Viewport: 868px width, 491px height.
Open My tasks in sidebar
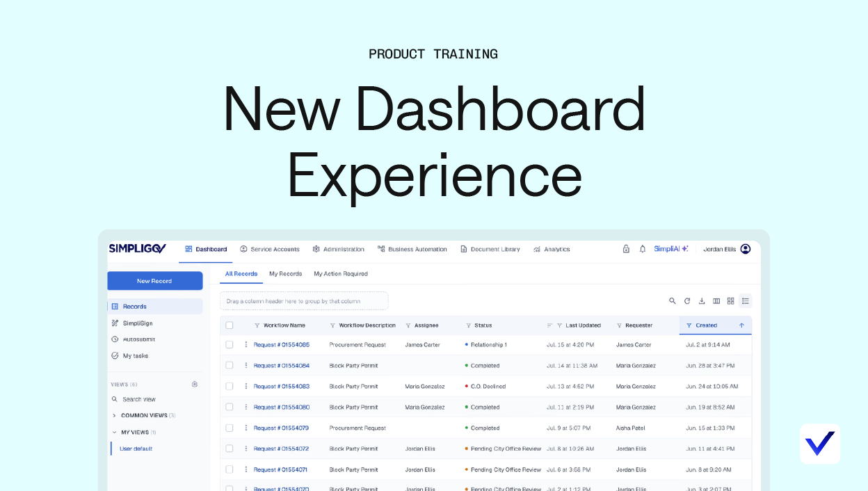coord(130,355)
